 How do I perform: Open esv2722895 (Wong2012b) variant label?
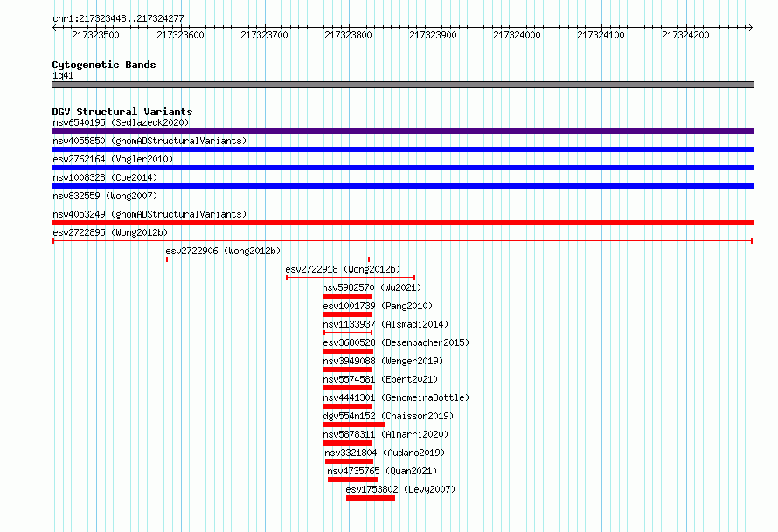click(x=110, y=232)
